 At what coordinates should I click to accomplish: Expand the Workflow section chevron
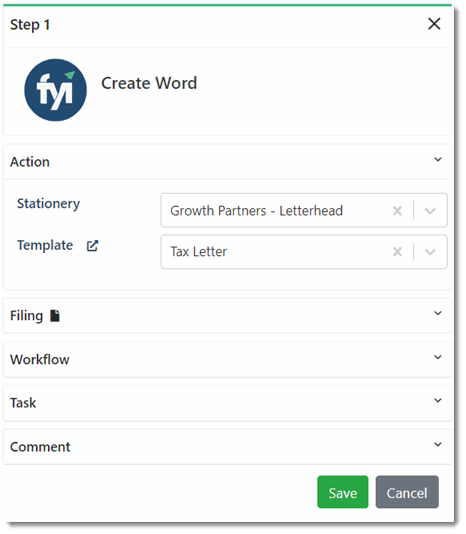coord(438,357)
